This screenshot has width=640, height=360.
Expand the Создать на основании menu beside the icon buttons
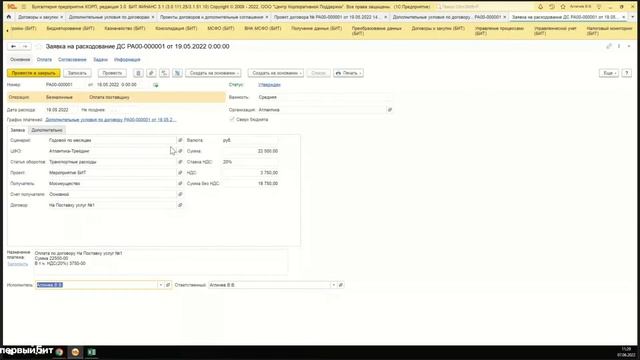pos(213,73)
